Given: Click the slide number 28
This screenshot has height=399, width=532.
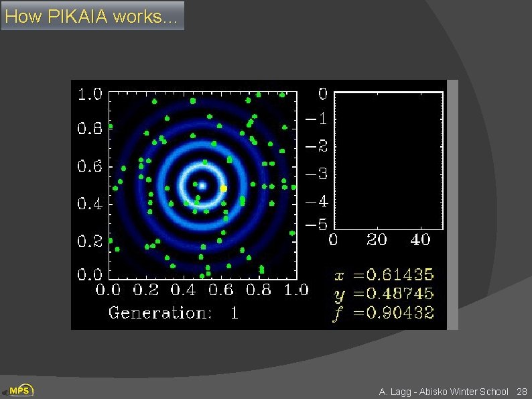Looking at the screenshot, I should coord(522,392).
